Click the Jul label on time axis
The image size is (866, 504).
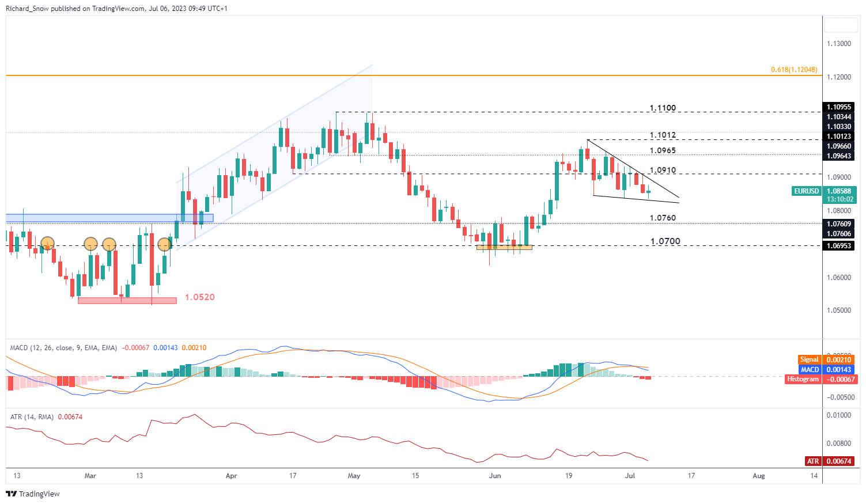click(x=630, y=476)
